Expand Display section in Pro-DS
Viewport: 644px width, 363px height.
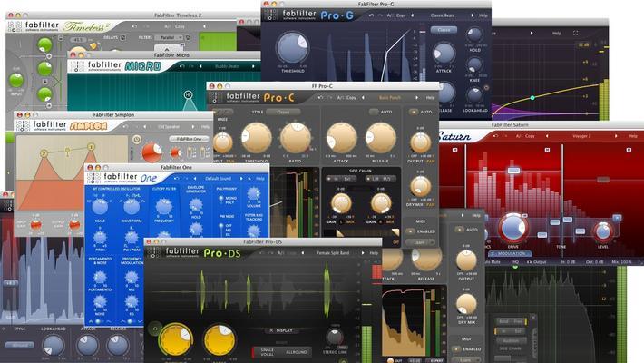pyautogui.click(x=281, y=330)
